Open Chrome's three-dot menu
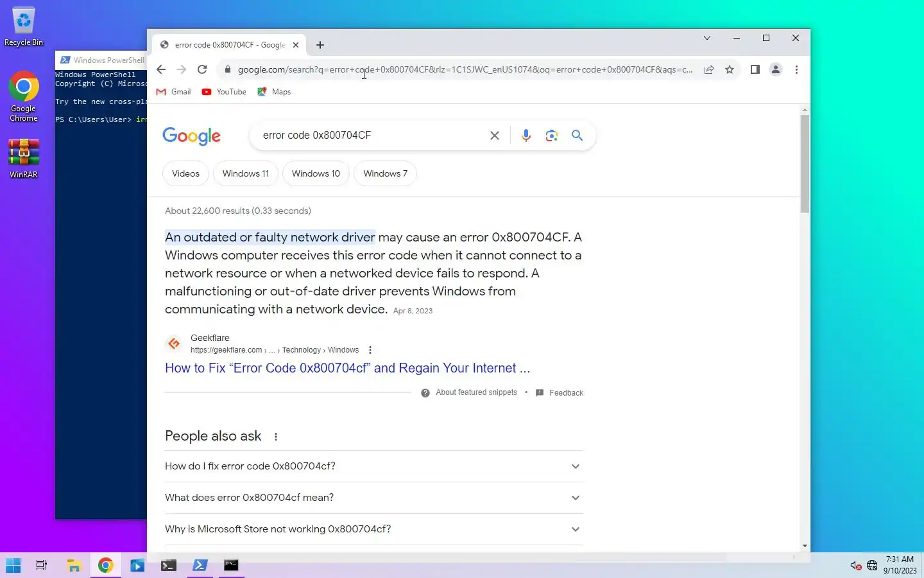 click(796, 69)
